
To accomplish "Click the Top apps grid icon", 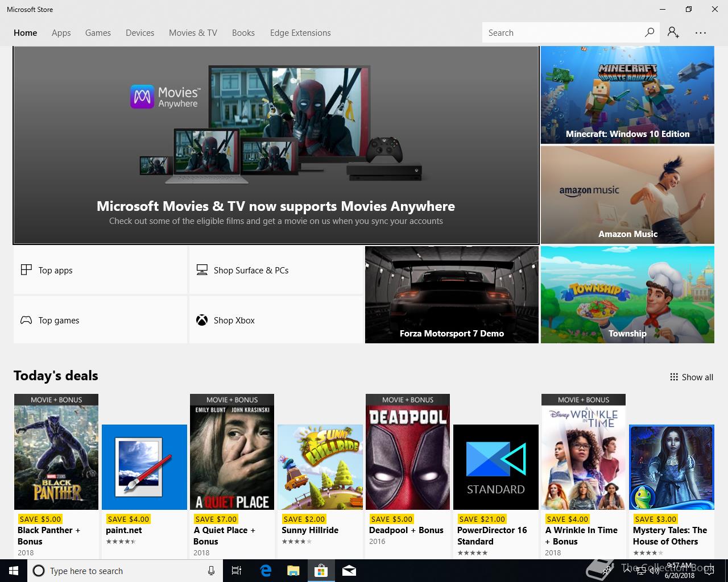I will tap(26, 270).
